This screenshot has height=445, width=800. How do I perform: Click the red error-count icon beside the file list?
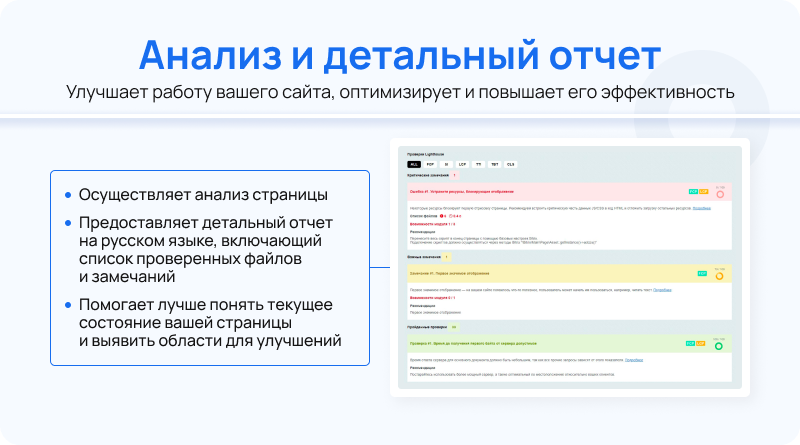(442, 216)
